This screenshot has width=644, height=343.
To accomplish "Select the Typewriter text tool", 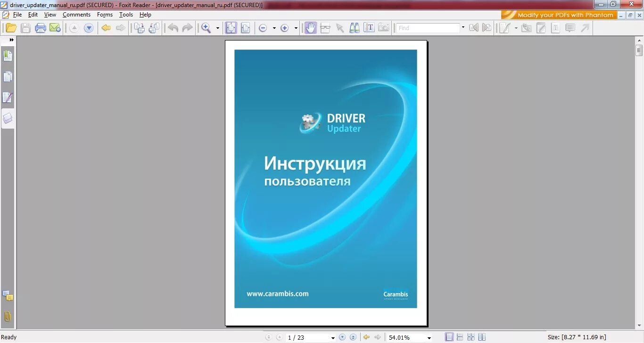I will 556,28.
